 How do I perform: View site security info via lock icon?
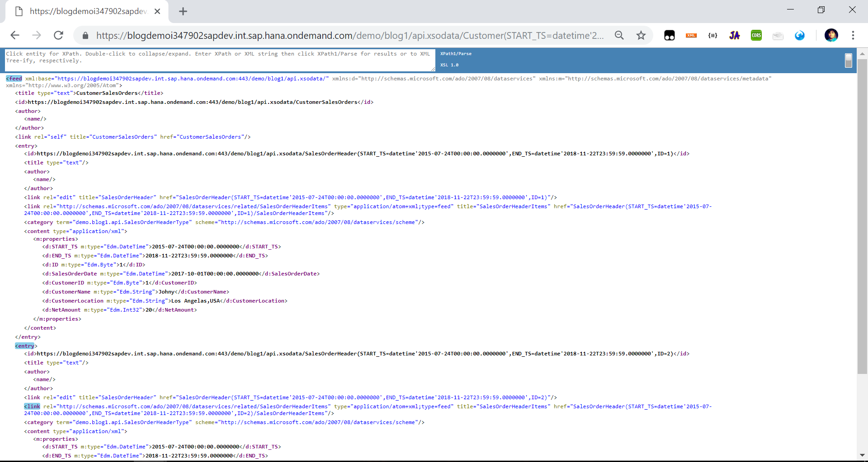coord(85,35)
